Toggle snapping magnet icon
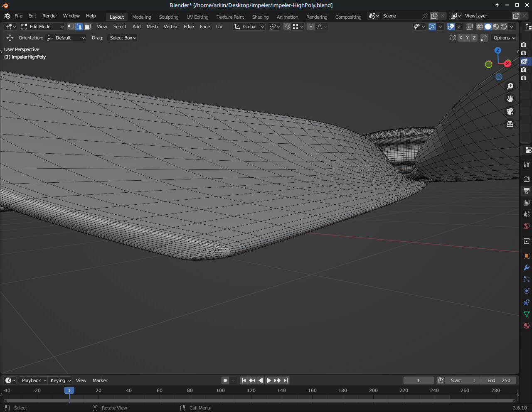 (x=287, y=27)
